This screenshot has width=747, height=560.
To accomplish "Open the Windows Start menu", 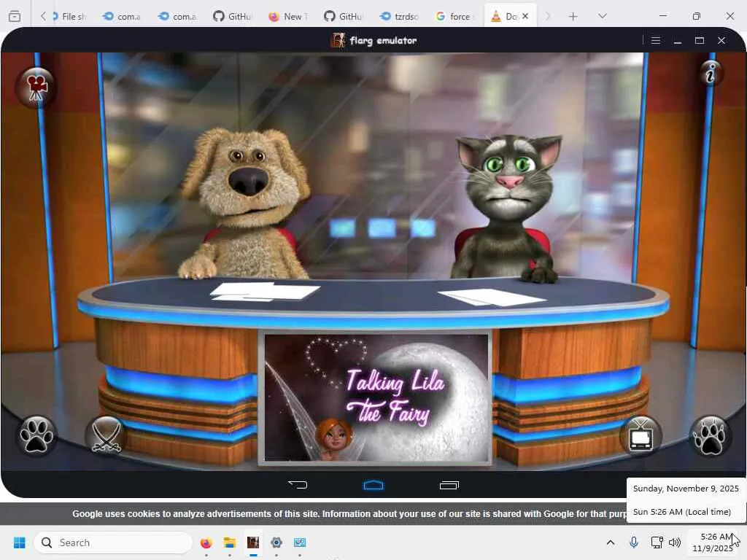I will [x=19, y=542].
